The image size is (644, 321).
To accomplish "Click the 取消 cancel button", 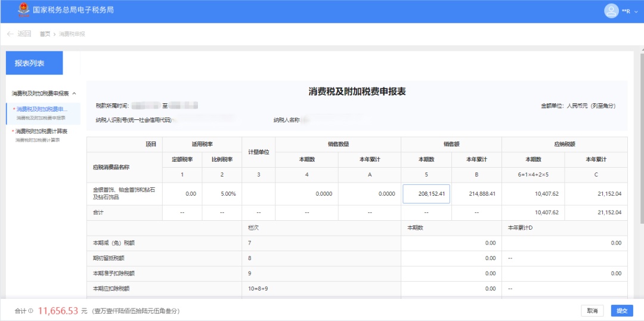I will (592, 311).
